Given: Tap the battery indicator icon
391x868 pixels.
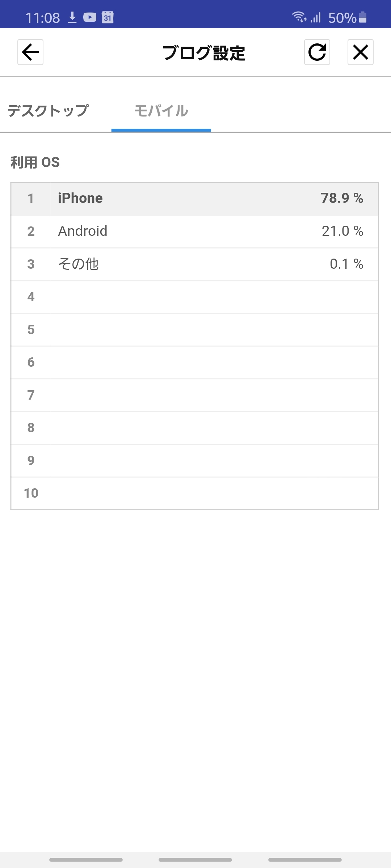Looking at the screenshot, I should point(363,17).
